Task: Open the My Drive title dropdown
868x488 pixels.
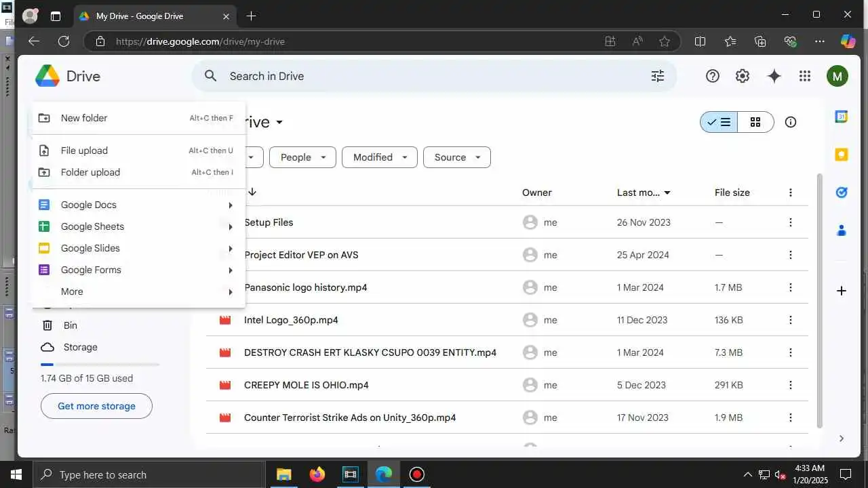Action: (279, 123)
